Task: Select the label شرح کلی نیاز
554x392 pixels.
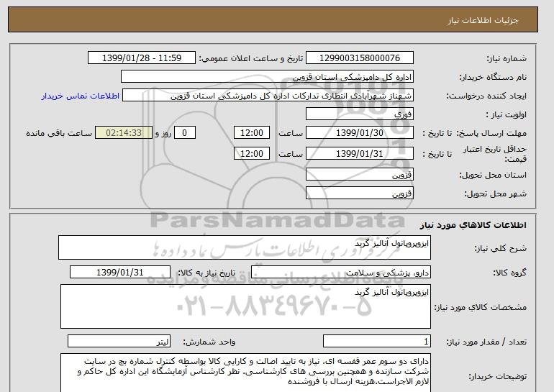Action: pyautogui.click(x=500, y=249)
